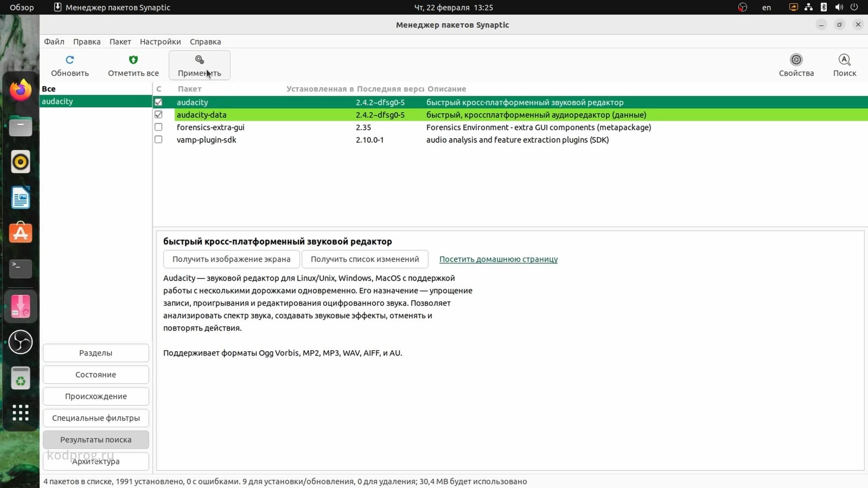This screenshot has width=868, height=488.
Task: Mark the vamp-plugin-sdk checkbox
Action: (x=158, y=140)
